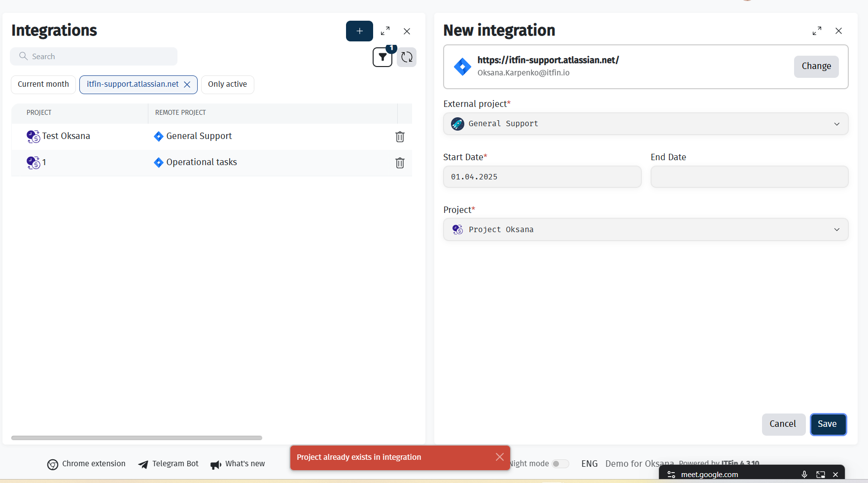The height and width of the screenshot is (483, 868).
Task: Click the empty End Date field
Action: tap(749, 177)
